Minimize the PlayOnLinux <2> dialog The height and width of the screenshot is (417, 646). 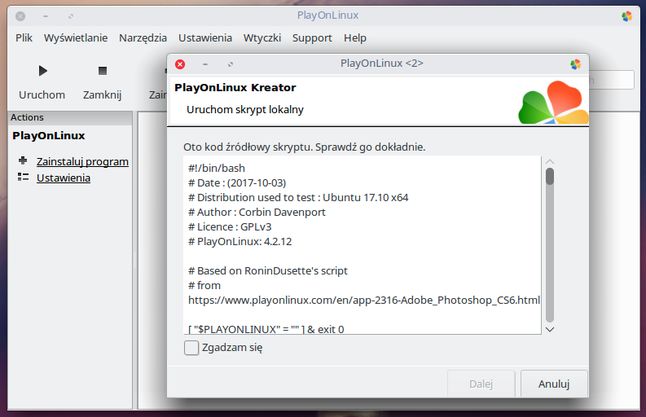point(205,64)
